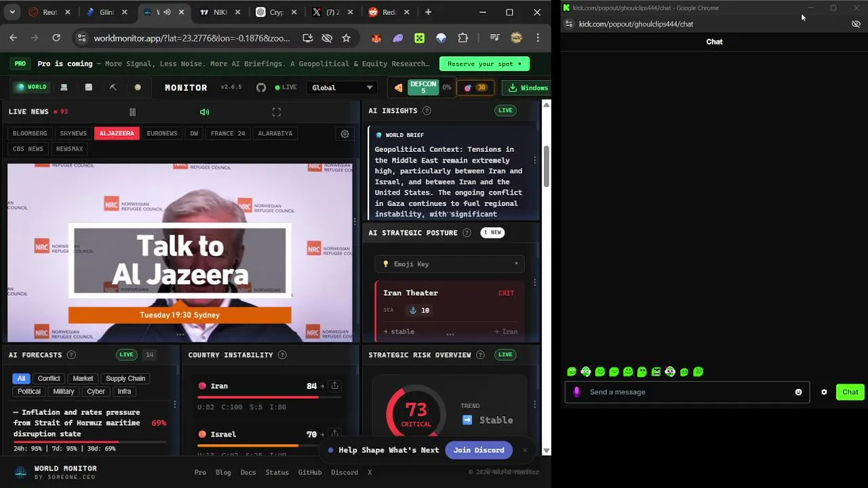Select the Infra forecast filter

[124, 392]
